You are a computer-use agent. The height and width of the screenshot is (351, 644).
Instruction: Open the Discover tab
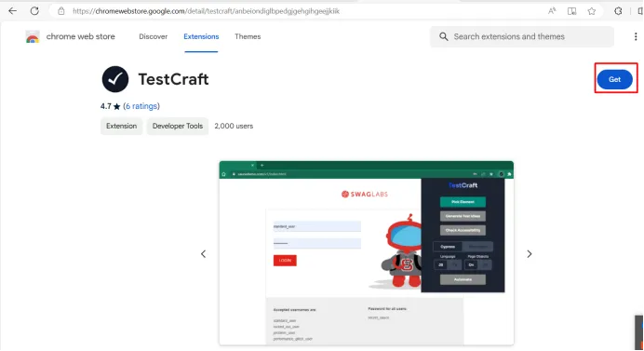click(x=154, y=36)
